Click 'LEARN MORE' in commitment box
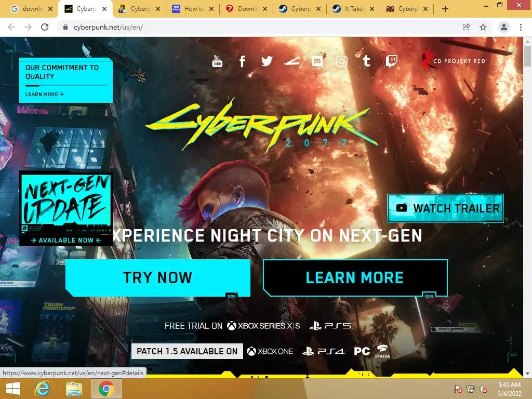 (x=45, y=95)
